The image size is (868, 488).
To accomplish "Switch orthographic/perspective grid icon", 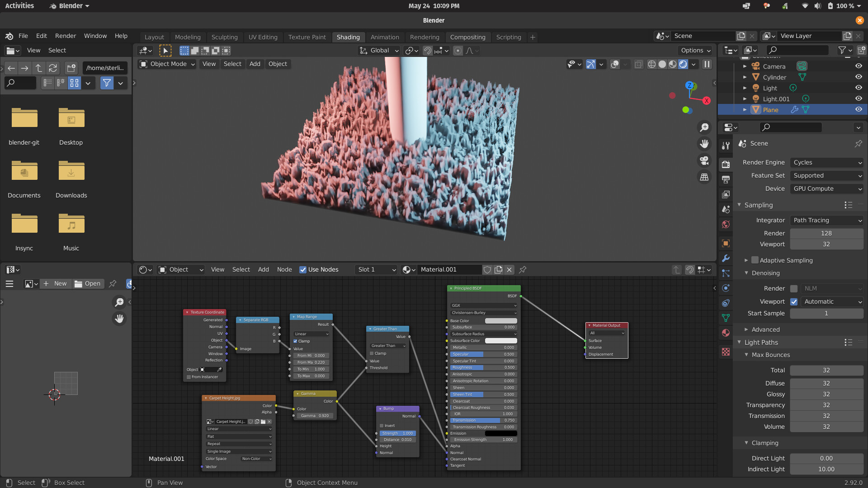I will pos(704,177).
